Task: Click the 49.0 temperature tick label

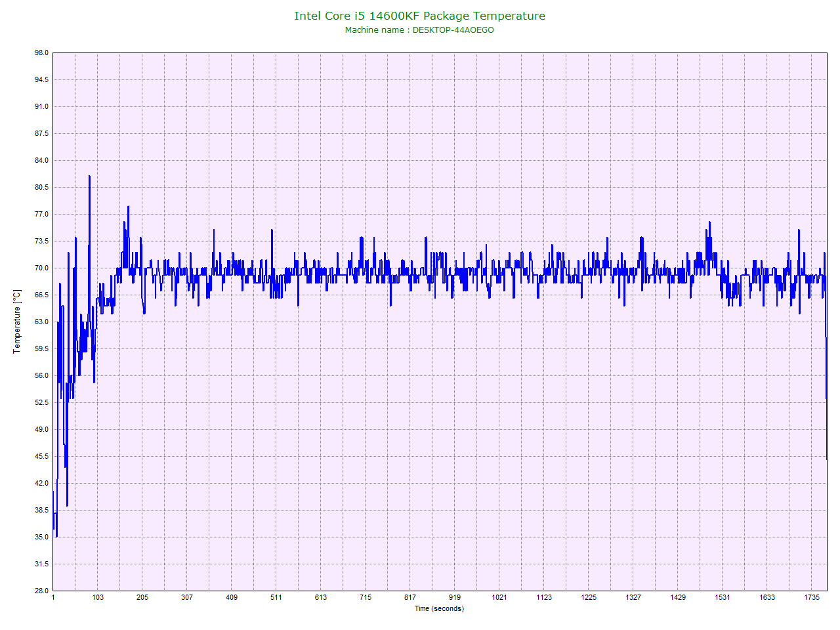Action: pos(41,429)
